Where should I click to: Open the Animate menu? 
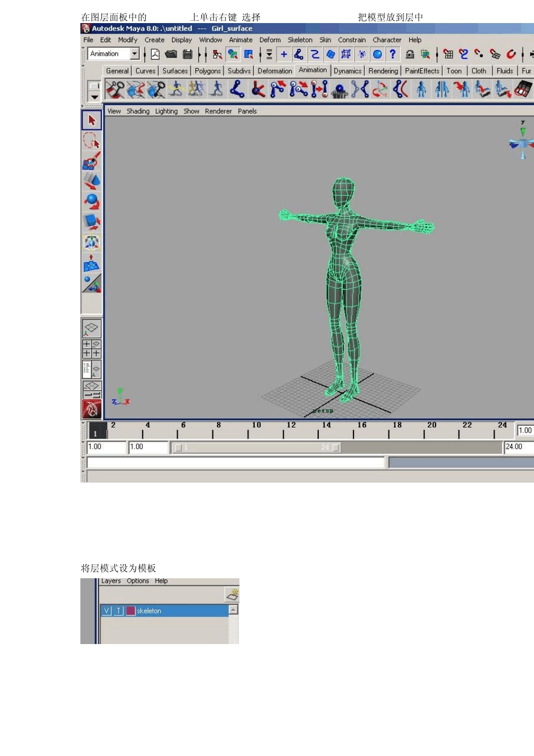(241, 40)
